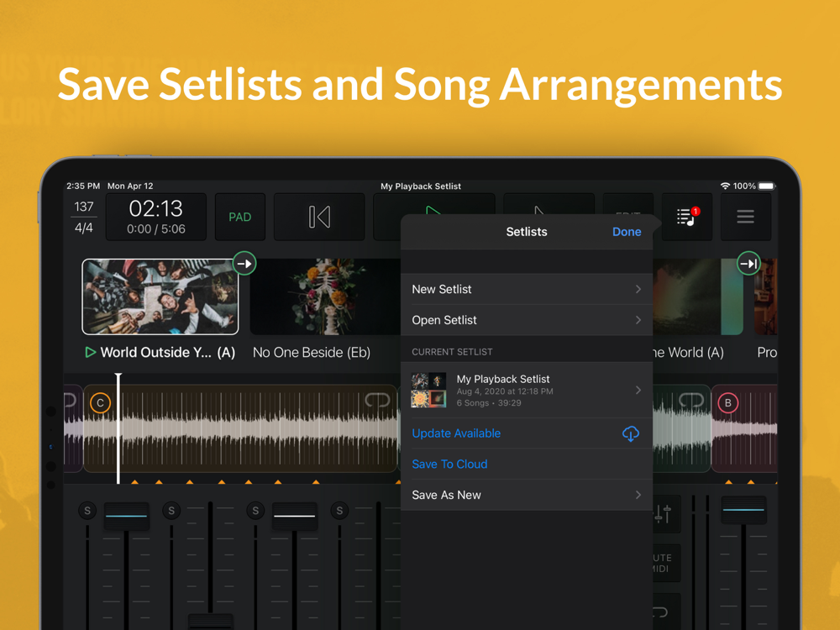Tap the C section marker
The image size is (840, 630).
(100, 403)
